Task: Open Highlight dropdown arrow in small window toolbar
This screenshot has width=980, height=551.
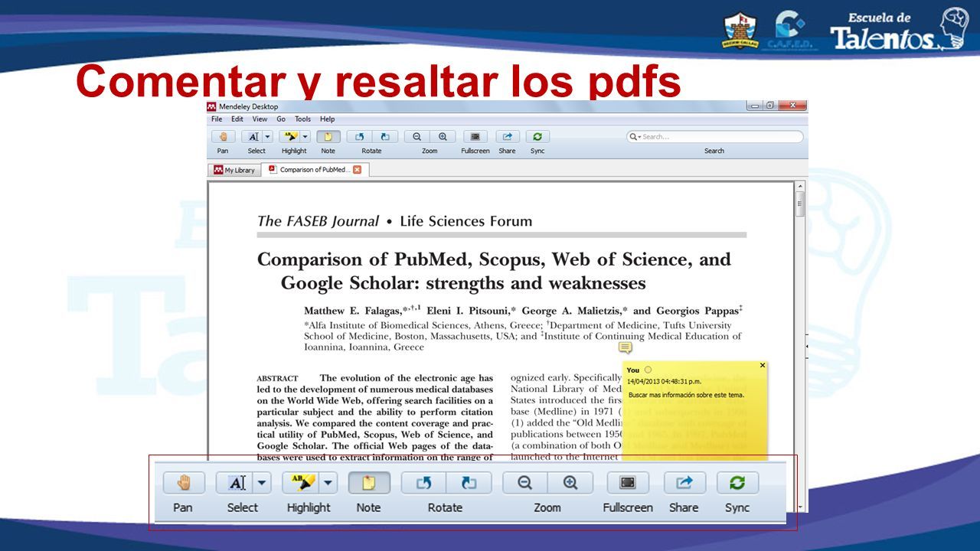Action: click(305, 137)
